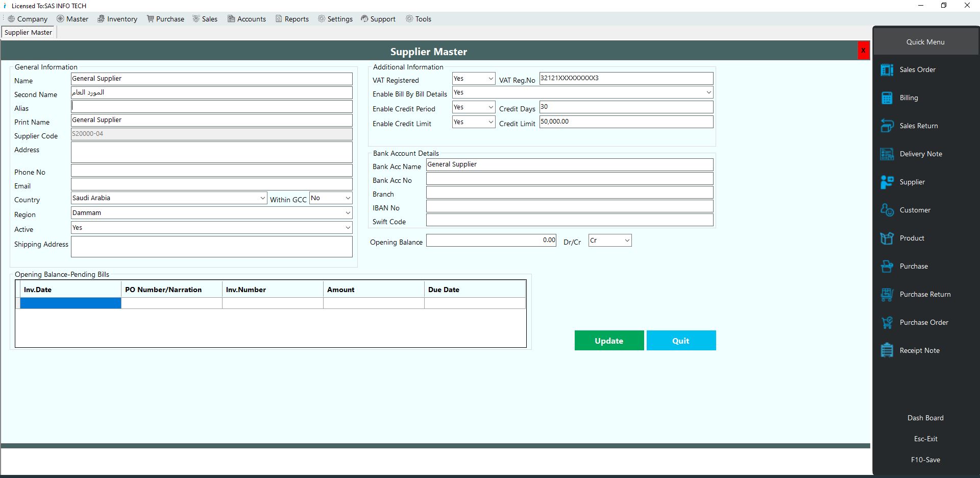The height and width of the screenshot is (478, 980).
Task: Expand the VAT Registered dropdown
Action: click(x=491, y=79)
